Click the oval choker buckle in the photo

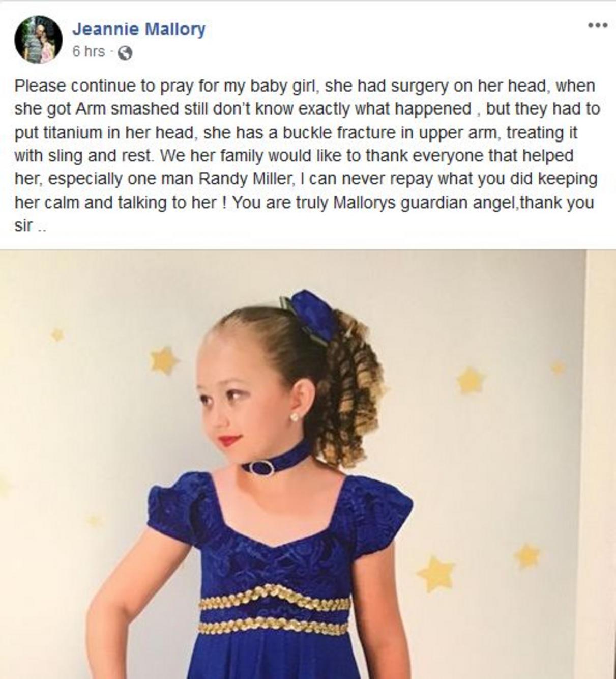pos(262,468)
